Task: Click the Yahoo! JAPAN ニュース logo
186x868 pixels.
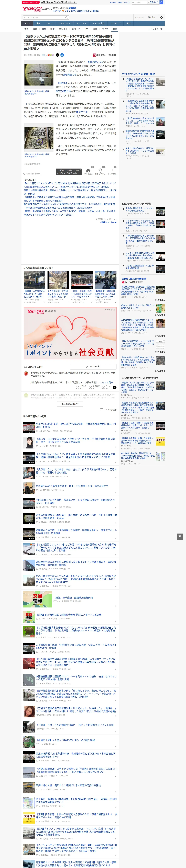Action: pyautogui.click(x=37, y=9)
